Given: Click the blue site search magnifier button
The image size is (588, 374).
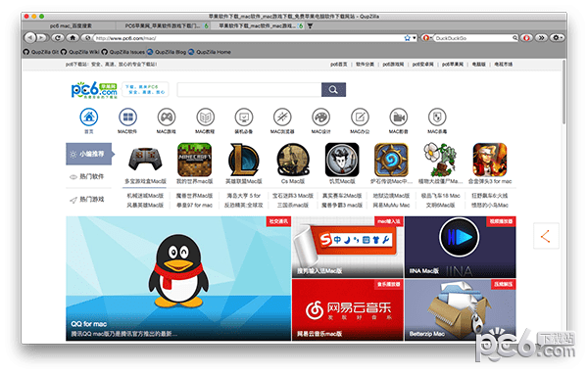Looking at the screenshot, I should pos(333,90).
